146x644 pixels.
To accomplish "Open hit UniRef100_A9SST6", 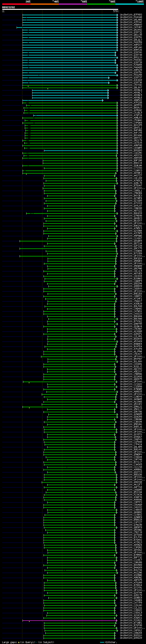I will coord(131,156).
